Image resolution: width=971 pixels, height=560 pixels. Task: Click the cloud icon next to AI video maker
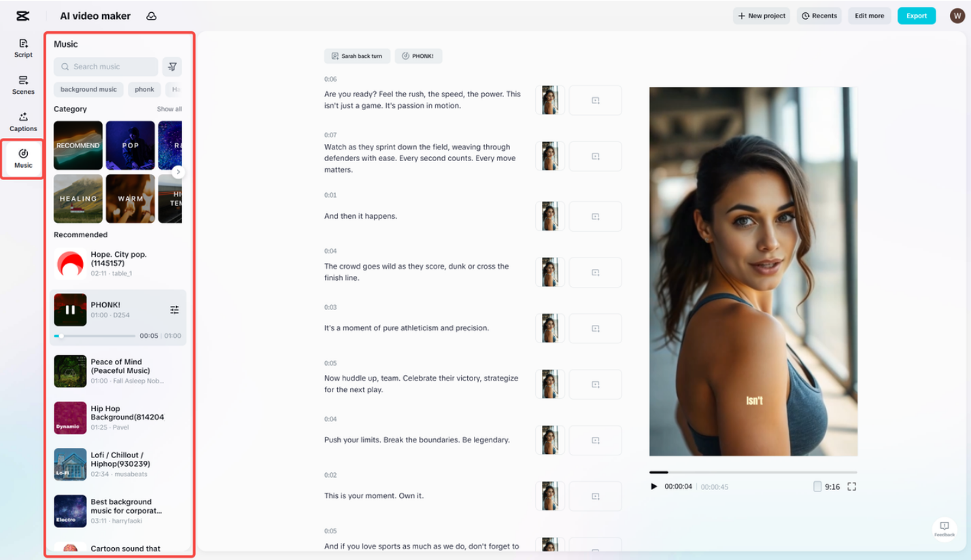(151, 15)
